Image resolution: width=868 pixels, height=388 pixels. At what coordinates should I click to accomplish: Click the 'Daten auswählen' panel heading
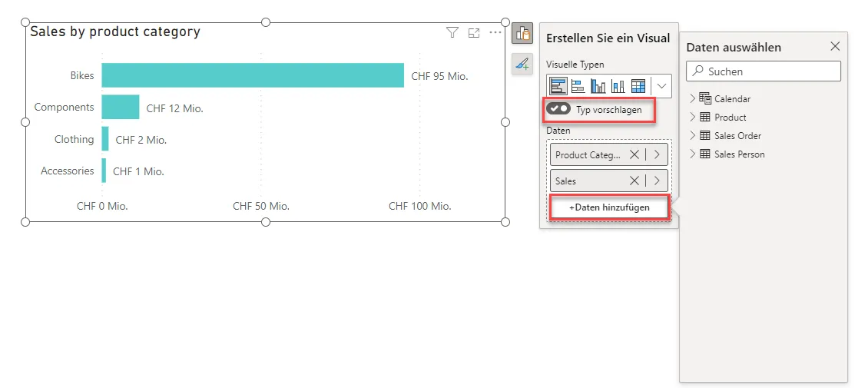tap(734, 47)
